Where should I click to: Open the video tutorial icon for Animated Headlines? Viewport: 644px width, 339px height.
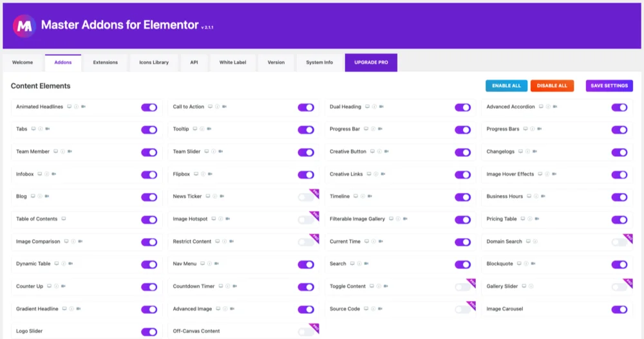tap(83, 107)
